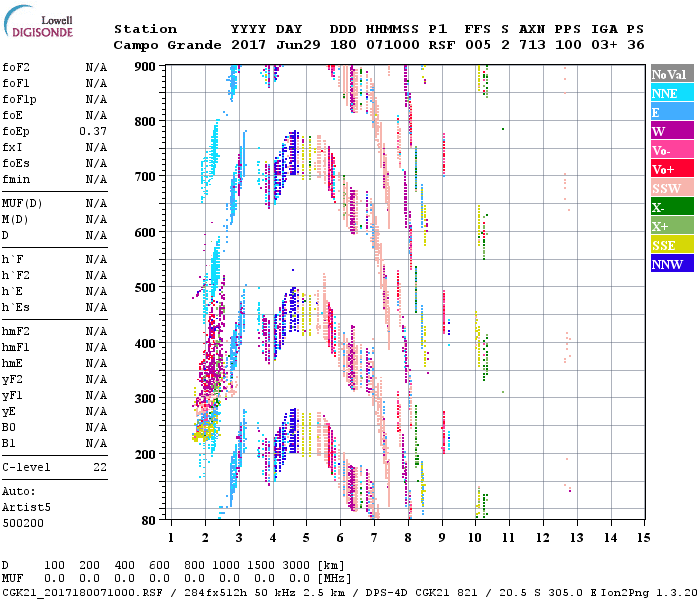Click the fmin parameter label

tap(16, 179)
